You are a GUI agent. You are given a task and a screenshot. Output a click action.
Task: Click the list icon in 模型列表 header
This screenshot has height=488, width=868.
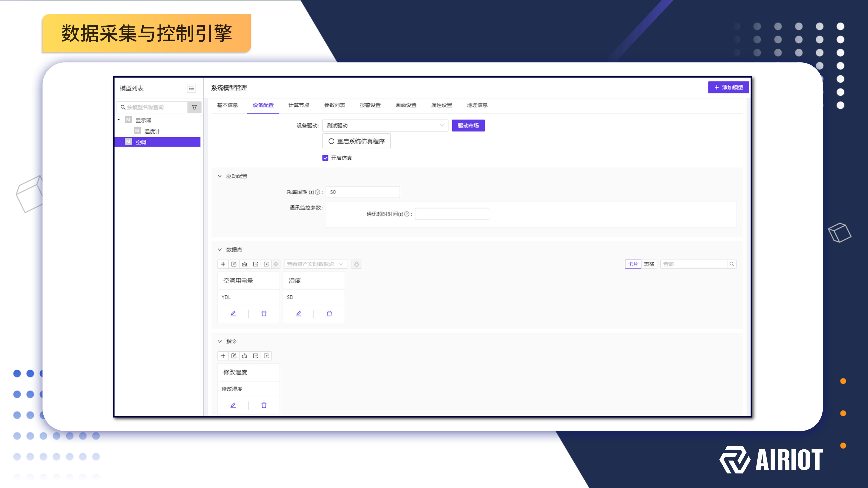point(191,88)
